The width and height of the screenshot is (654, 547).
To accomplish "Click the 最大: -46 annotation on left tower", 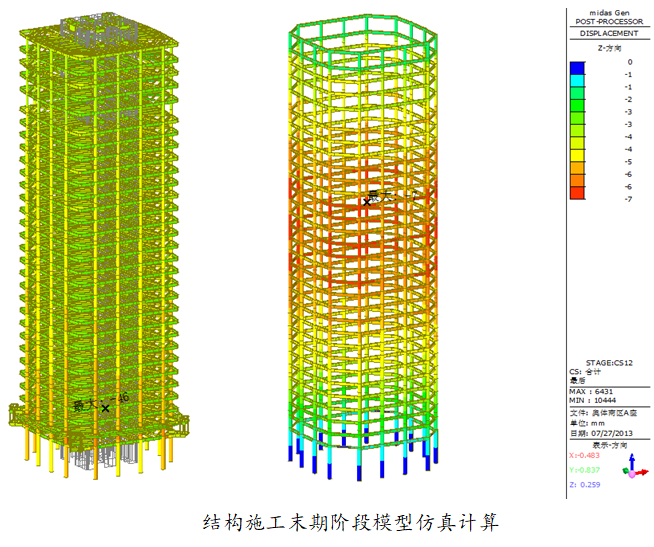I will (x=101, y=402).
